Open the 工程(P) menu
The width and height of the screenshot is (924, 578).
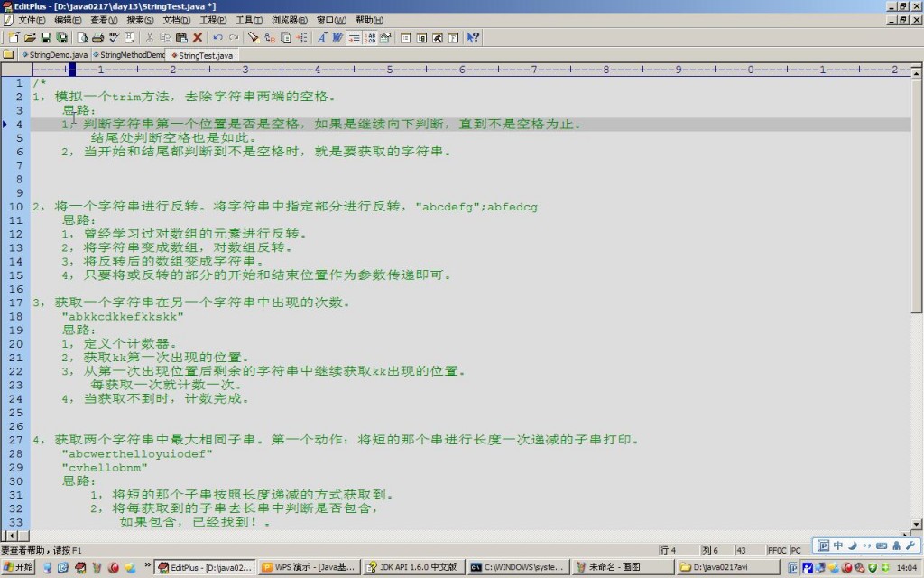[x=213, y=20]
